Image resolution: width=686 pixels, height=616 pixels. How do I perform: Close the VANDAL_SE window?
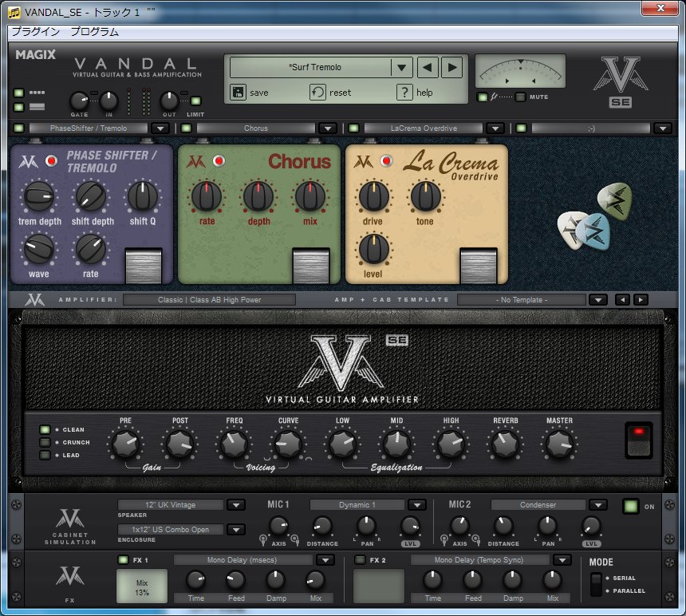[660, 8]
